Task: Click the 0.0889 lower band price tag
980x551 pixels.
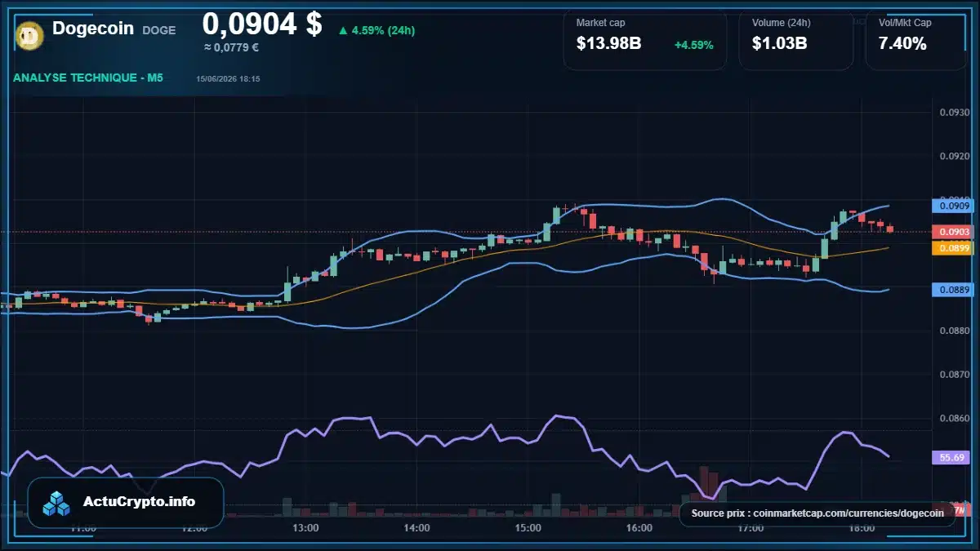Action: (x=951, y=290)
